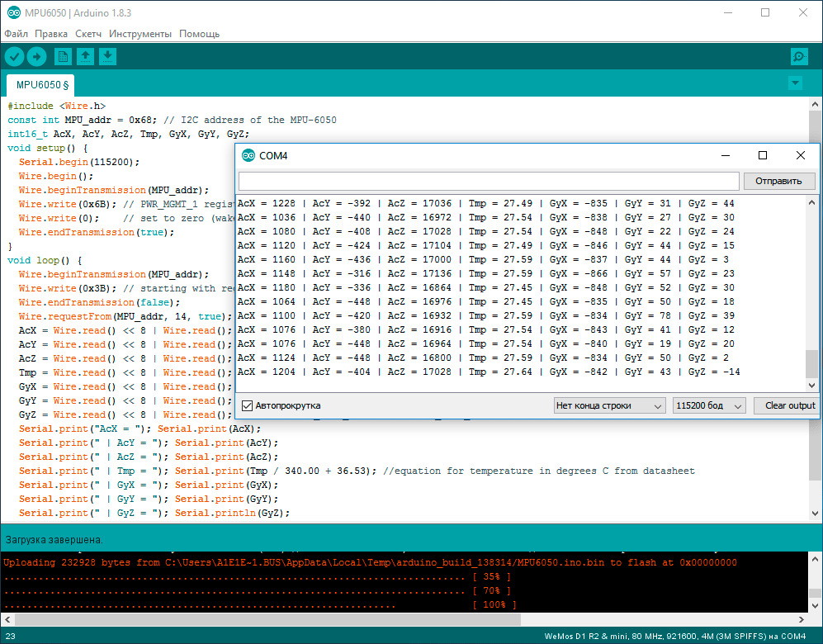
Task: Open the Serial Monitor magnifier icon
Action: pos(799,56)
